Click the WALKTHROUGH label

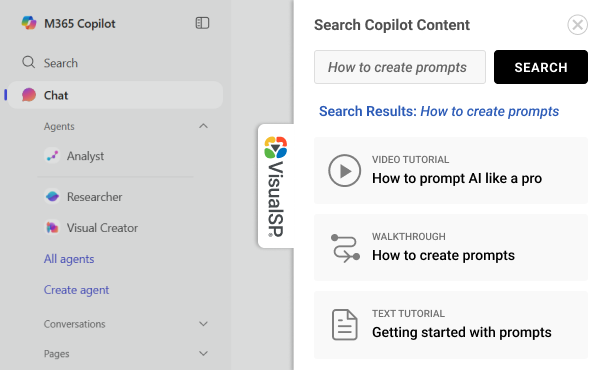point(409,236)
